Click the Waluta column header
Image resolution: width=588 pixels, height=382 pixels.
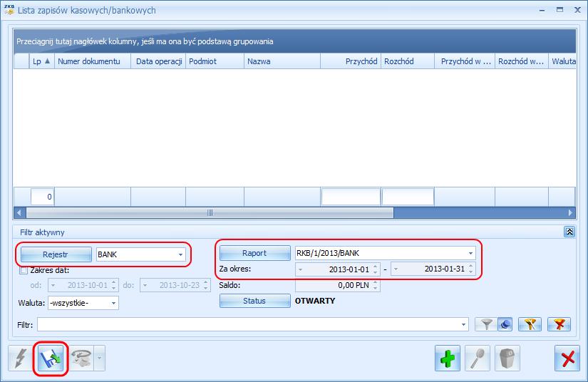pos(562,61)
